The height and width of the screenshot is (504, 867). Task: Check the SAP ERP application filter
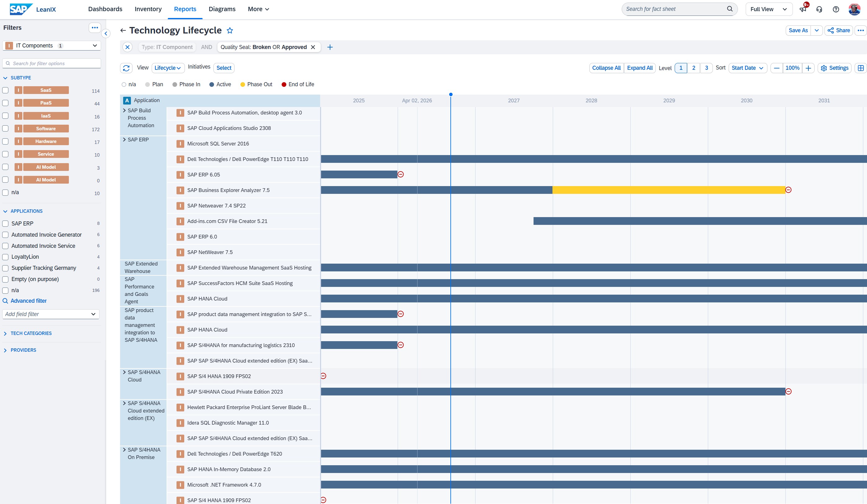tap(6, 224)
